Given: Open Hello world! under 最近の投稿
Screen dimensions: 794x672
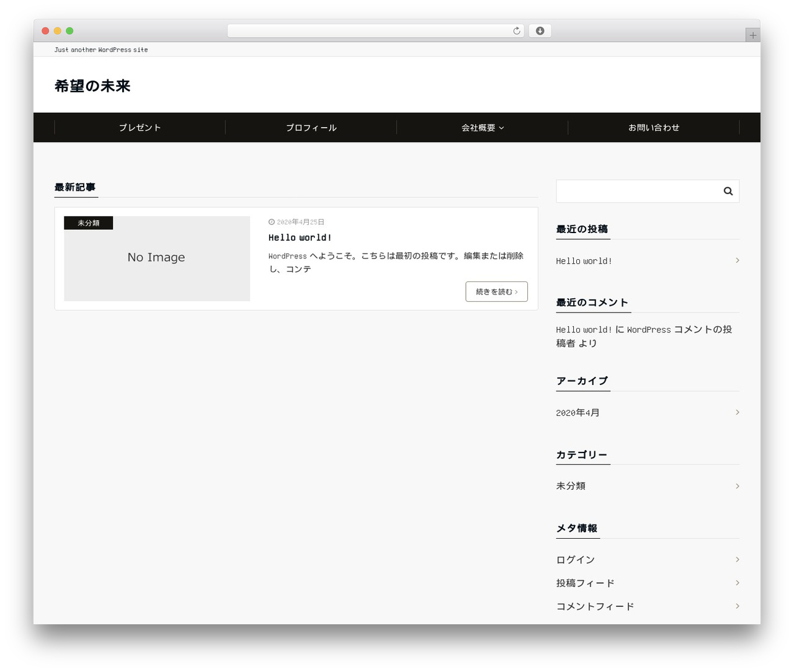Looking at the screenshot, I should tap(584, 261).
